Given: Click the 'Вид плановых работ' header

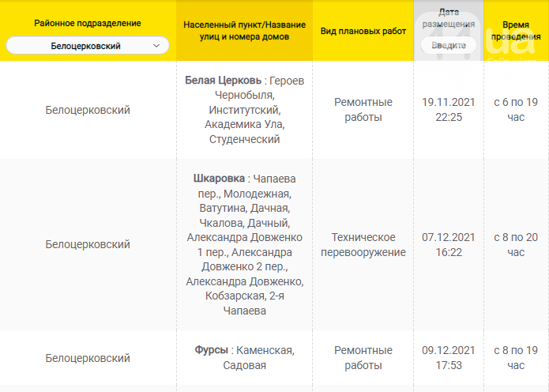Looking at the screenshot, I should tap(363, 31).
